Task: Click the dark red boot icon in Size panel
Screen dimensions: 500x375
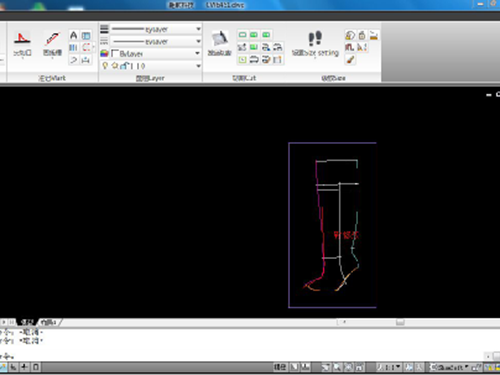Action: pos(350,47)
